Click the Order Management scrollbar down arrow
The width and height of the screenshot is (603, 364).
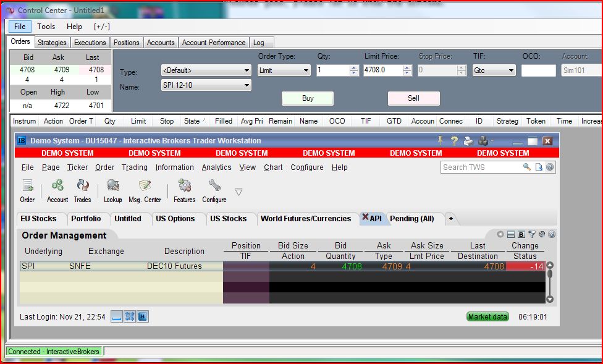coord(550,299)
